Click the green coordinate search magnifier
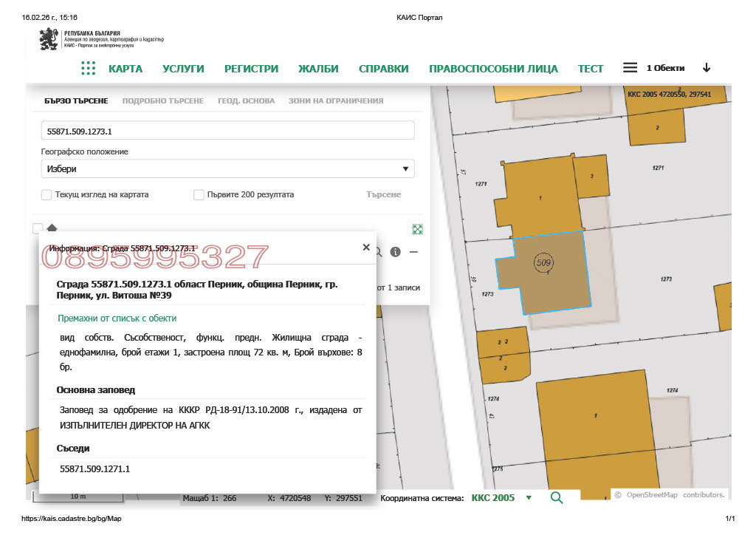 point(557,498)
